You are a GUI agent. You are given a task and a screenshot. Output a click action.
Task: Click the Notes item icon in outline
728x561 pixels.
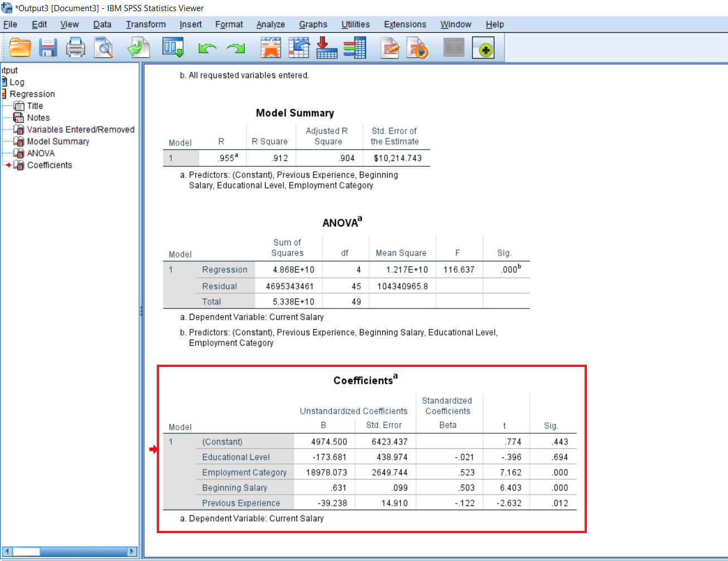18,118
